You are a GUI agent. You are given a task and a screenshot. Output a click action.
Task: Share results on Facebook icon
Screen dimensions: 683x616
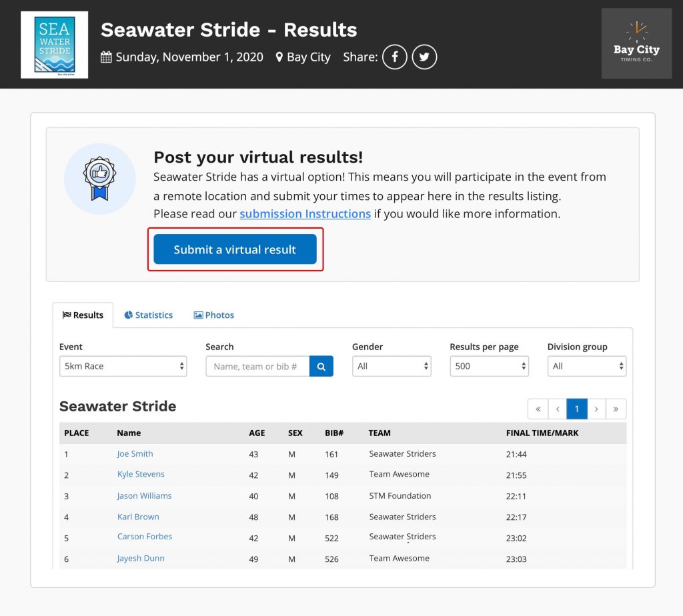pos(394,57)
